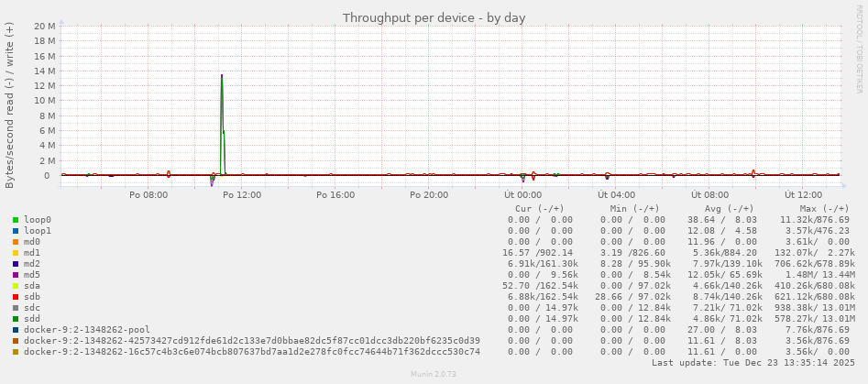Click the loop0 green legend swatch
This screenshot has height=384, width=868.
(16, 220)
